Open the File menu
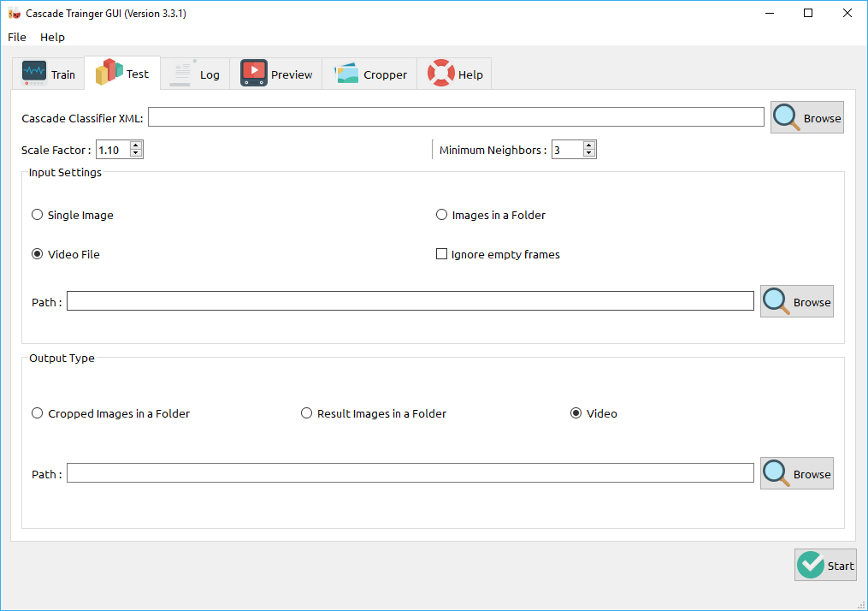The height and width of the screenshot is (611, 868). pyautogui.click(x=16, y=37)
